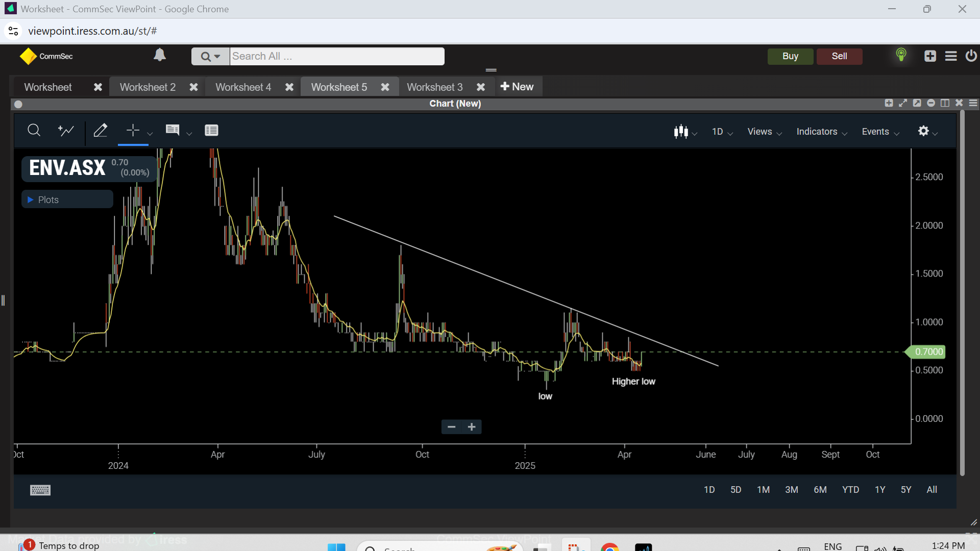Set chart range to 3M

tap(792, 490)
